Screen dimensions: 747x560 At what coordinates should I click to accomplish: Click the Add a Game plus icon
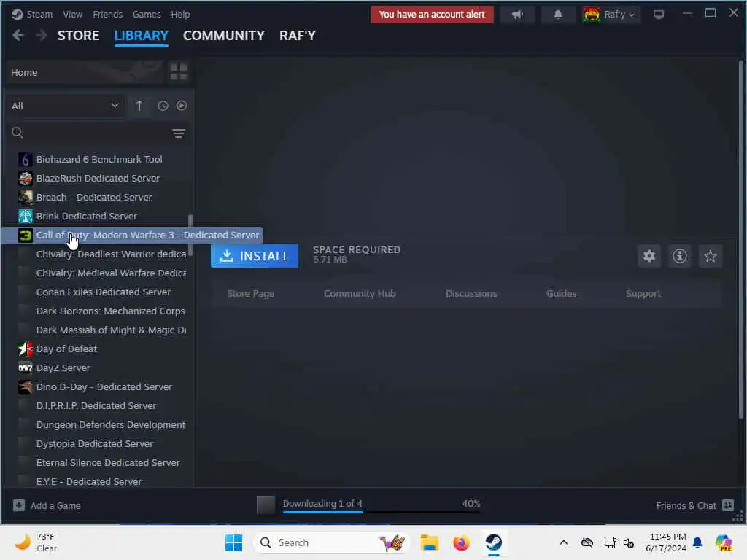point(18,506)
